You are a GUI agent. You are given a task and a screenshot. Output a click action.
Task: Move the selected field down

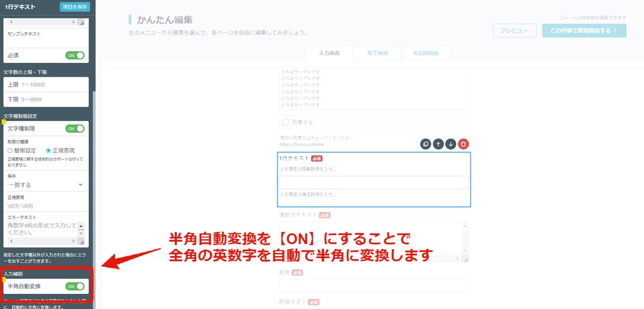(451, 144)
